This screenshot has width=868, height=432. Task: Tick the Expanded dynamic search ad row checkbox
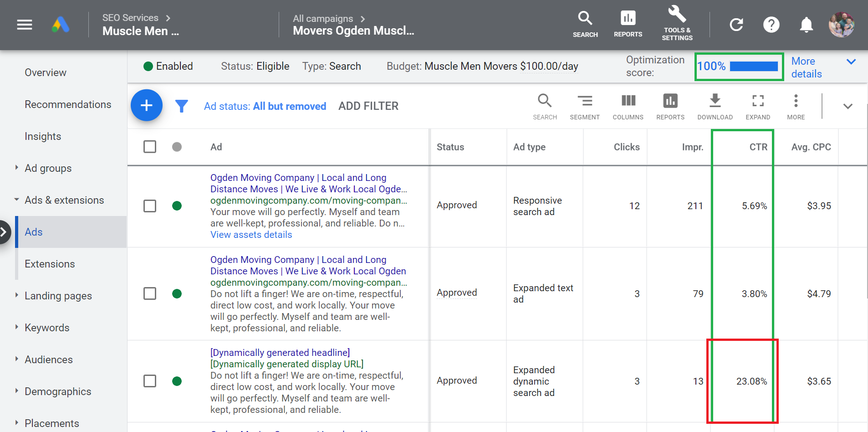click(x=150, y=381)
